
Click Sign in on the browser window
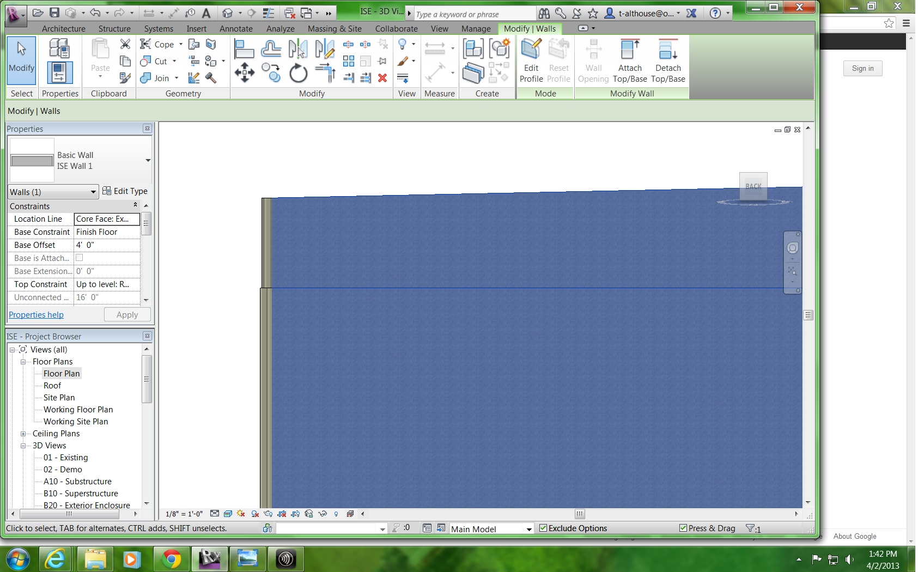(x=862, y=68)
